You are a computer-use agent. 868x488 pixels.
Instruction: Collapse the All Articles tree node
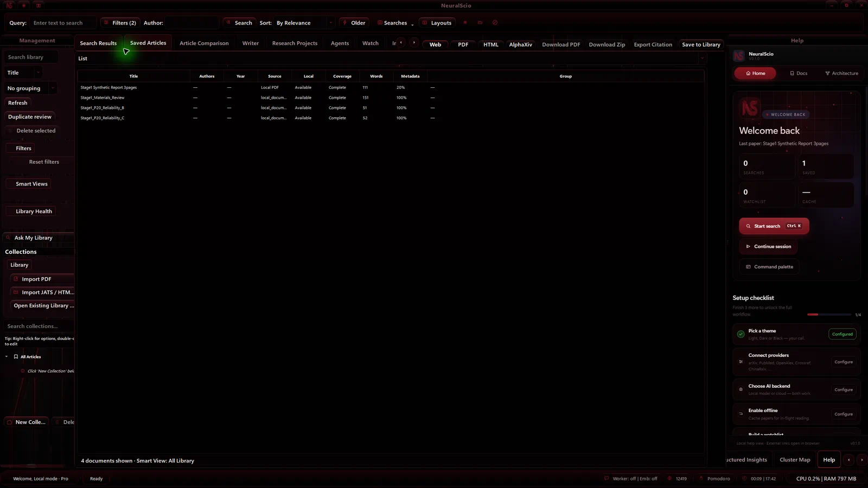7,357
